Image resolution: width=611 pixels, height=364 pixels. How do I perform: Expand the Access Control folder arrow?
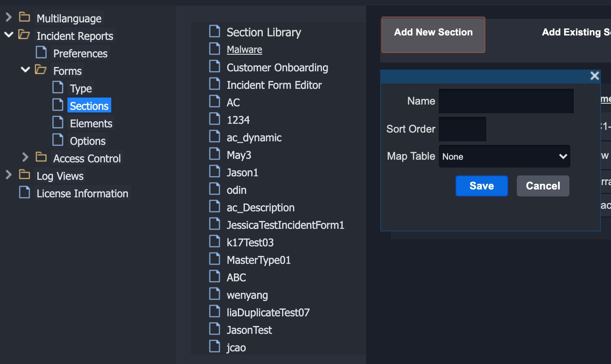click(x=25, y=157)
